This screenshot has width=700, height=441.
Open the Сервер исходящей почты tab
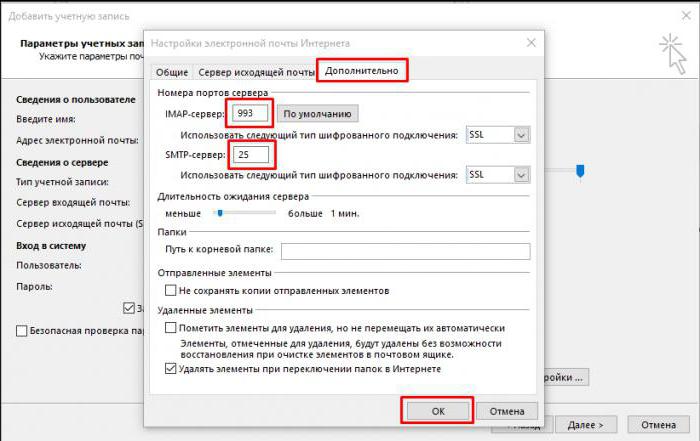254,73
